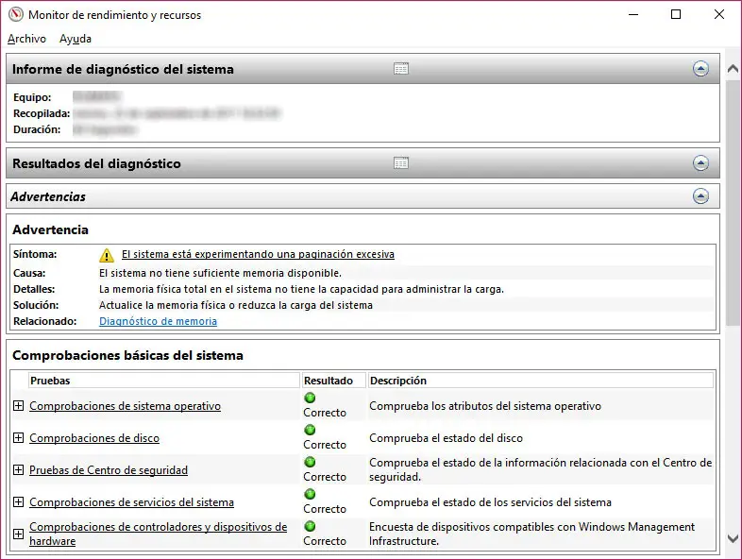742x560 pixels.
Task: Open the Ayuda menu
Action: coord(76,39)
